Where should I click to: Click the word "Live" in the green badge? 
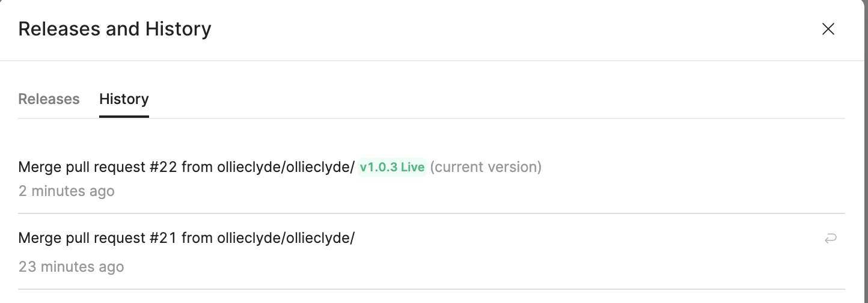coord(412,167)
